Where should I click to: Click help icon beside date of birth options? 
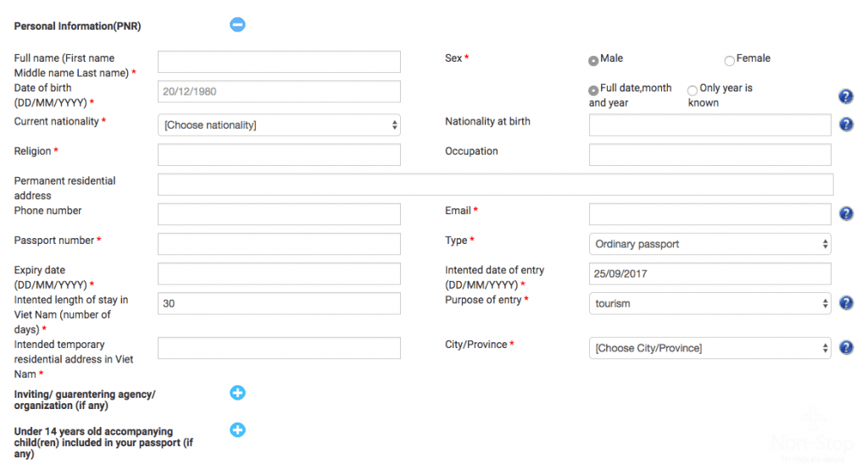(x=845, y=97)
